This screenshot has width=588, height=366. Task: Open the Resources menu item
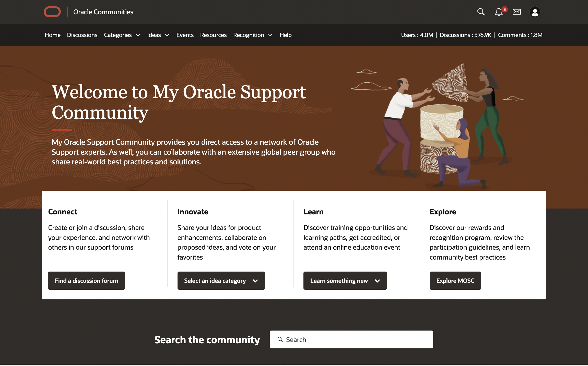[213, 35]
